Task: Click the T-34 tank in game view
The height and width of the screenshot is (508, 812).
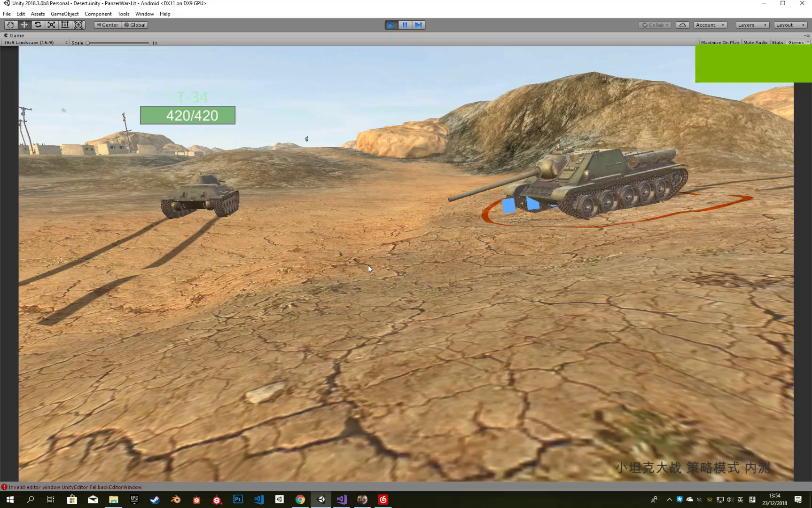Action: (x=200, y=196)
